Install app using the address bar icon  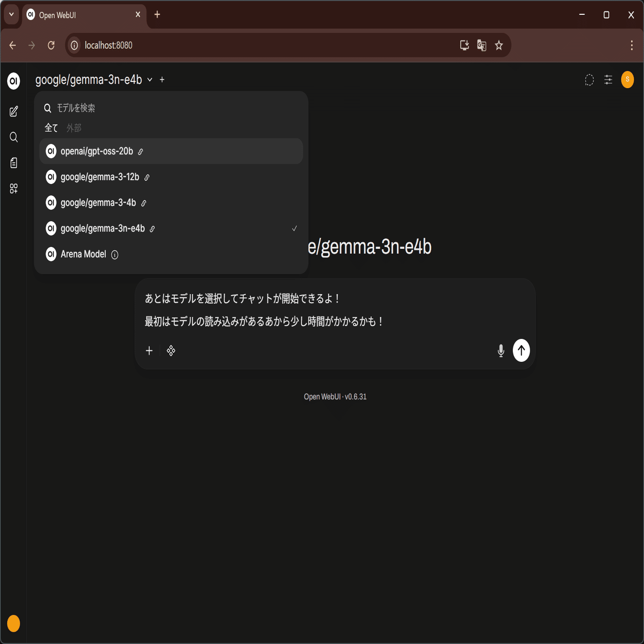[464, 45]
